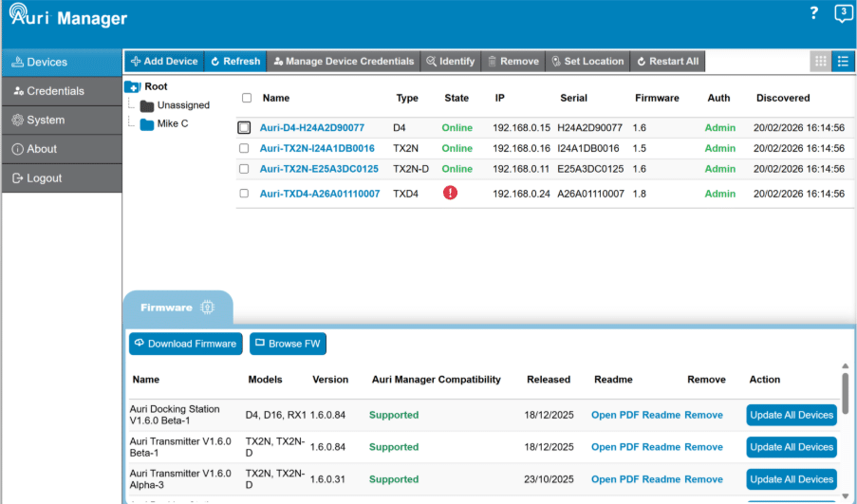Click IP address 192.168.0.15
The height and width of the screenshot is (504, 857).
pyautogui.click(x=521, y=128)
